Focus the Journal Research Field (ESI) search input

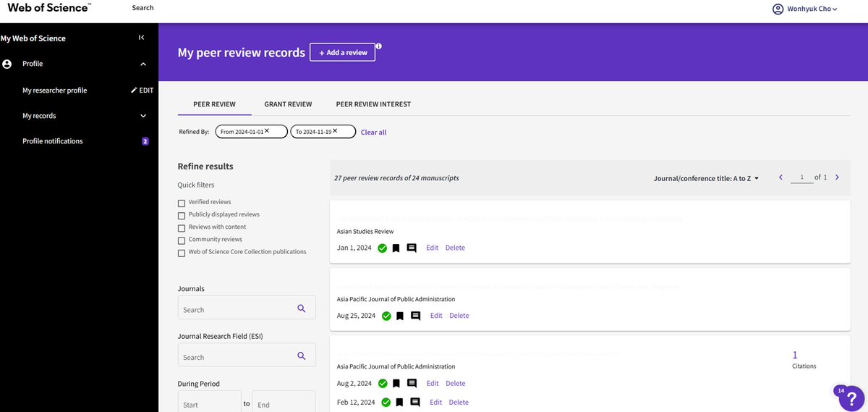tap(247, 355)
